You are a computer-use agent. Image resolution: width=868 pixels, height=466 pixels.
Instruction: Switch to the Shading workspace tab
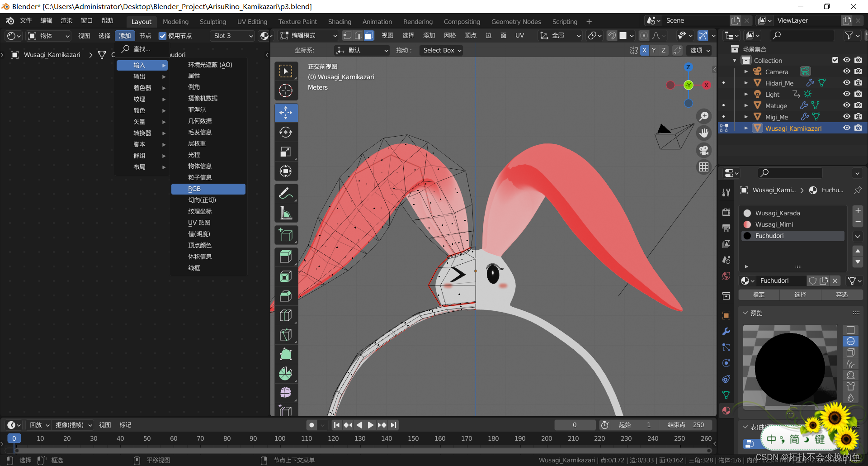pyautogui.click(x=340, y=21)
